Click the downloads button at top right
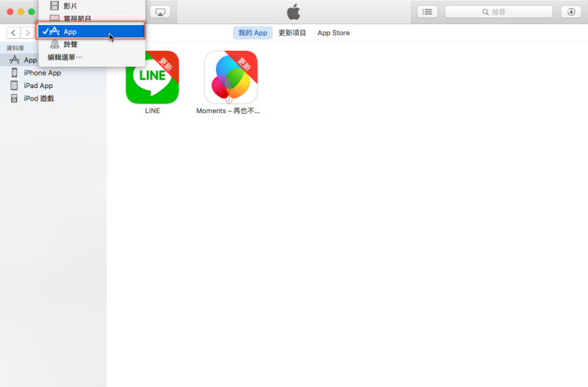The width and height of the screenshot is (588, 387). click(571, 12)
